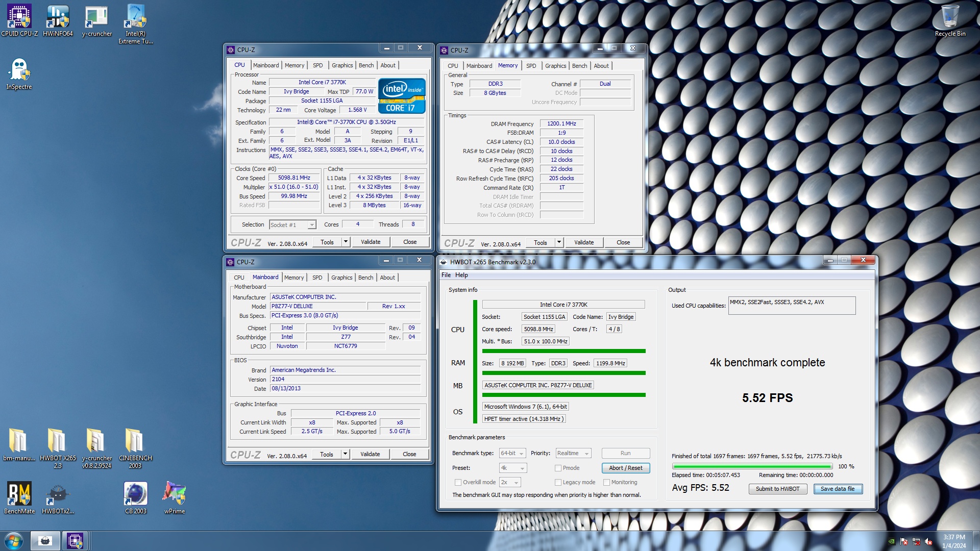Toggle the Pmode checkbox
This screenshot has height=551, width=980.
pos(558,468)
